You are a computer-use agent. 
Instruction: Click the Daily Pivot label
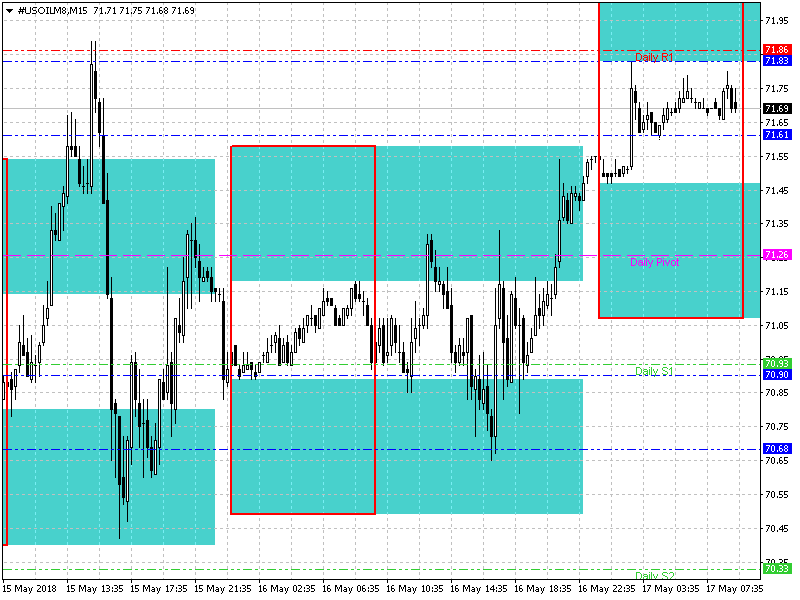click(655, 262)
